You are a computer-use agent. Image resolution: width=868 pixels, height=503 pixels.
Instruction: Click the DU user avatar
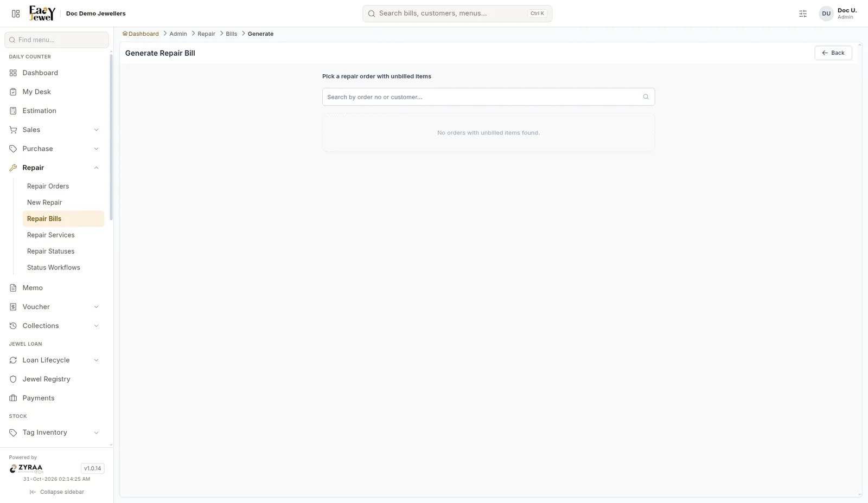[x=826, y=14]
